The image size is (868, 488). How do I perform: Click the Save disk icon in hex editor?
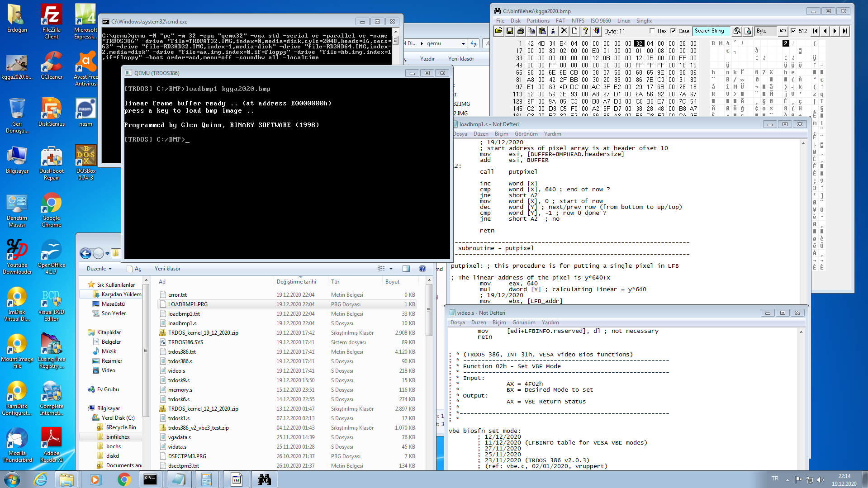tap(509, 31)
